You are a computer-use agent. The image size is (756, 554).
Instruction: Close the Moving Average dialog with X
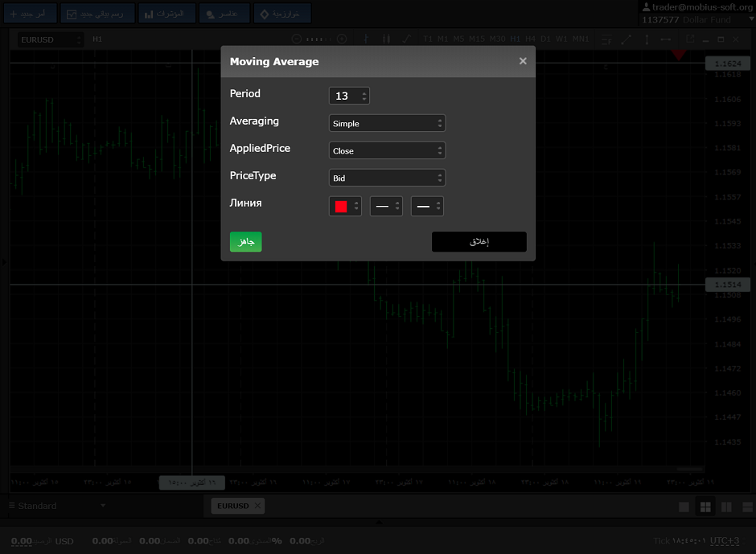[523, 61]
